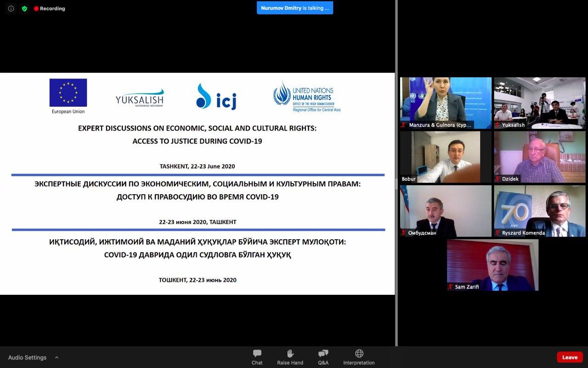Click the ICJ logo on the slide
588x368 pixels.
(216, 97)
